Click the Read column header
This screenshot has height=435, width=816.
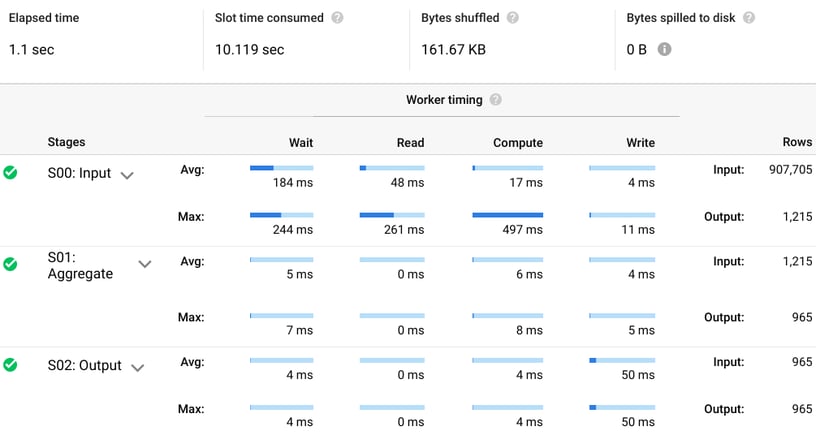411,143
